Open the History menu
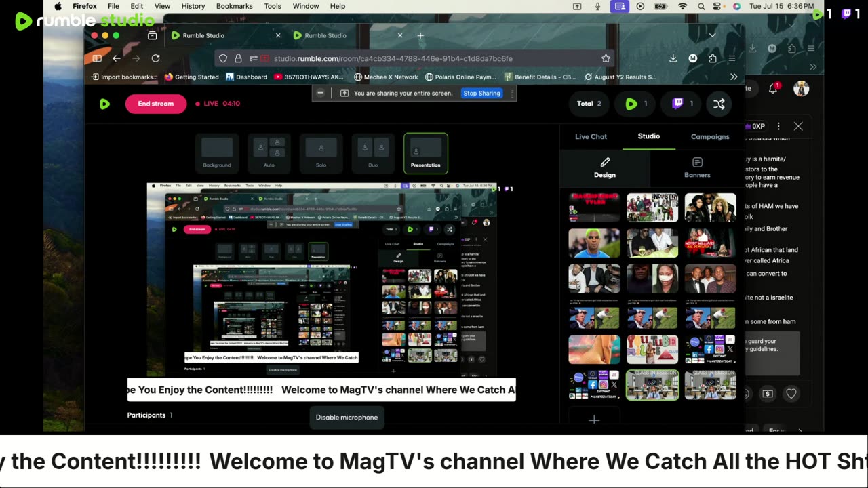Image resolution: width=868 pixels, height=488 pixels. click(x=193, y=6)
